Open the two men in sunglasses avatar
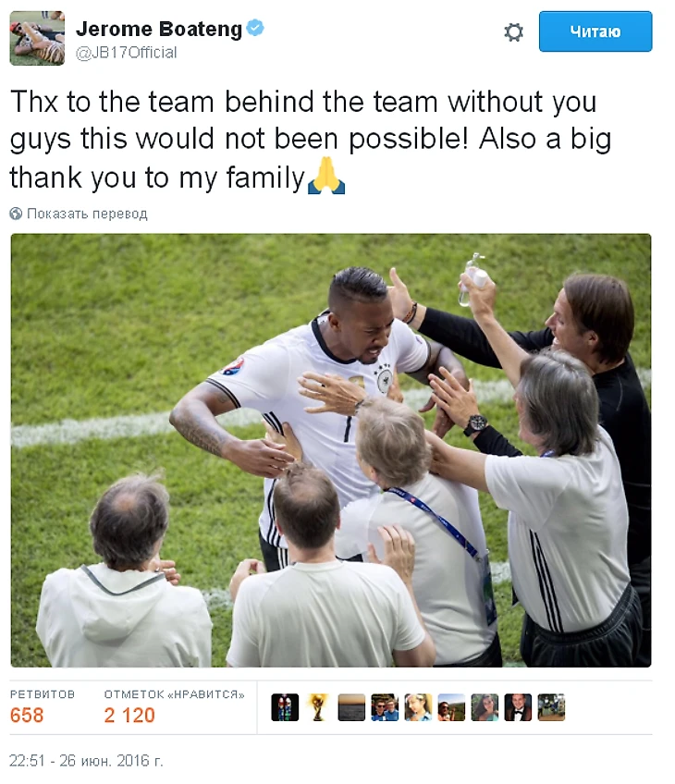Image resolution: width=675 pixels, height=784 pixels. pos(385,707)
